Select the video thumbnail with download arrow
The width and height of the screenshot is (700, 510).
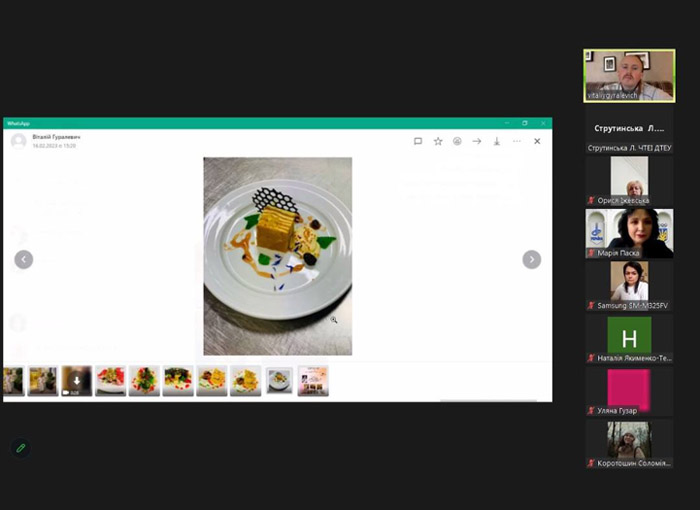77,381
